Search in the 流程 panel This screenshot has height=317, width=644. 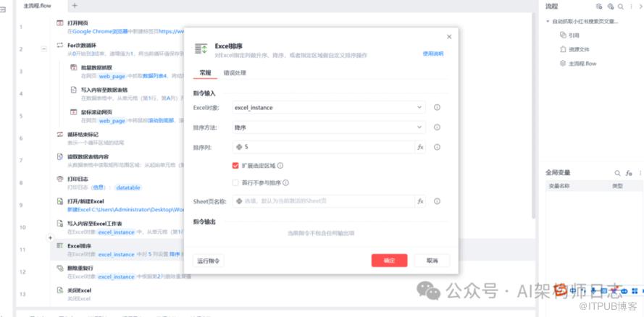pos(620,7)
